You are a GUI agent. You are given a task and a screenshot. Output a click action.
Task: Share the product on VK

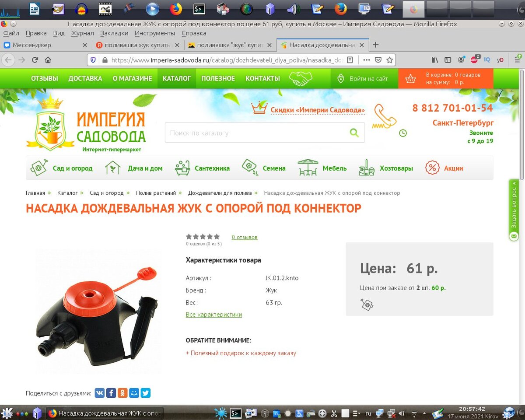(x=100, y=393)
